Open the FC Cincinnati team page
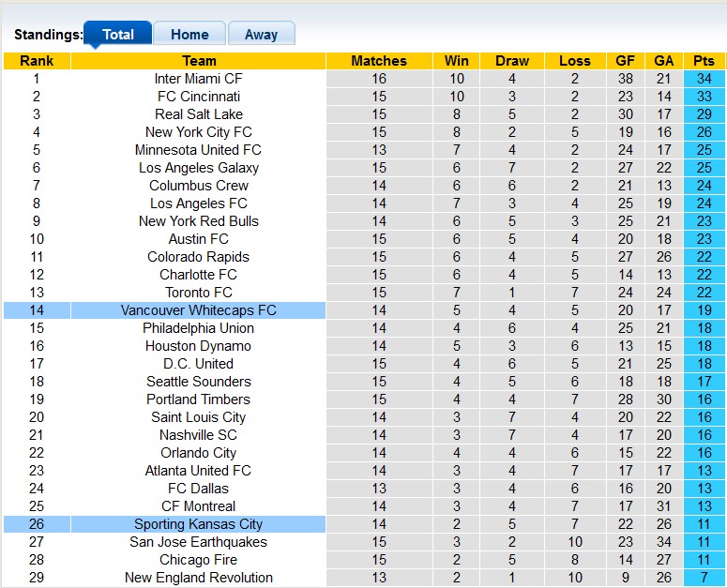This screenshot has width=727, height=588. tap(199, 97)
